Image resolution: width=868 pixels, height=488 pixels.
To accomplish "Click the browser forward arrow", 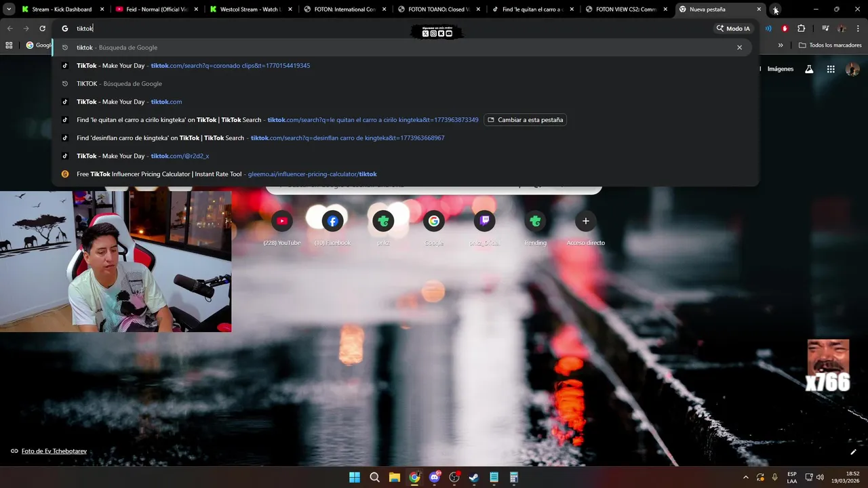I will 26,28.
